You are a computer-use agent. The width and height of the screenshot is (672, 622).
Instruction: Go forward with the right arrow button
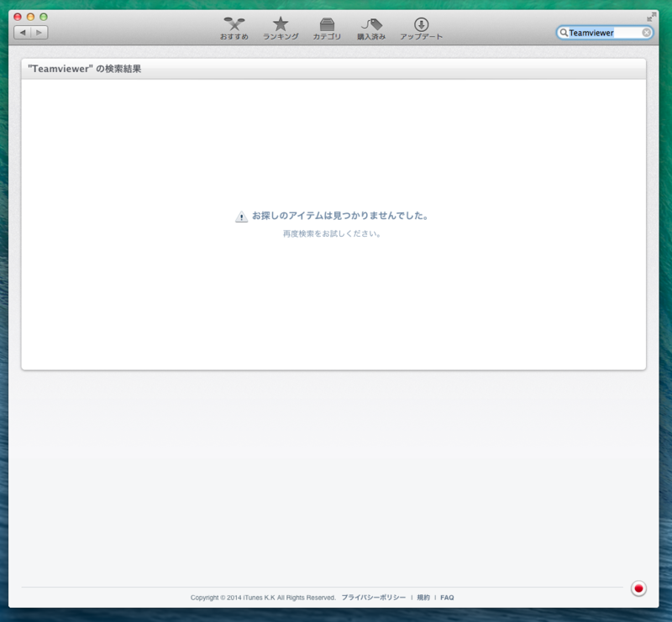click(39, 33)
